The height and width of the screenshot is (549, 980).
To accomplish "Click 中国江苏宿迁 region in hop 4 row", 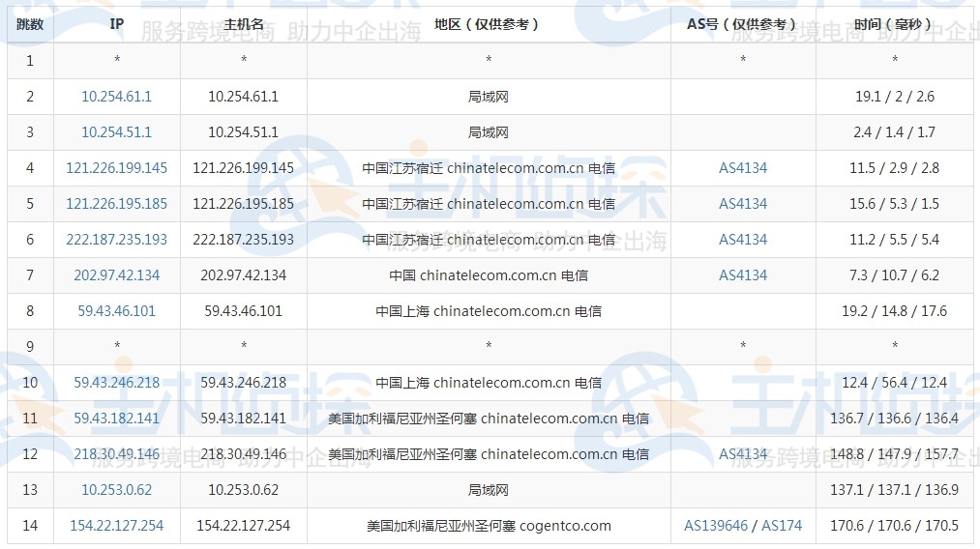I will click(x=489, y=168).
